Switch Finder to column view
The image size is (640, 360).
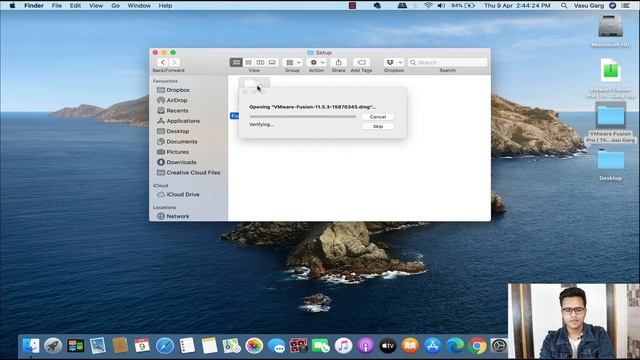tap(260, 62)
